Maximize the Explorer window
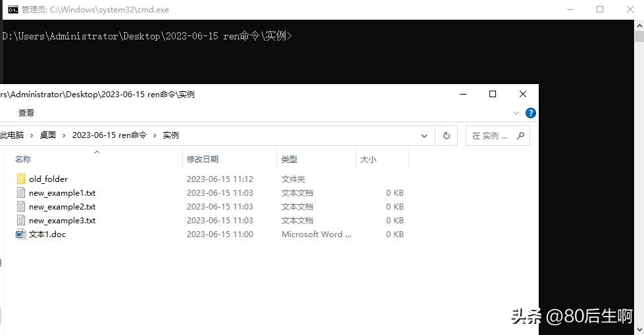Image resolution: width=644 pixels, height=335 pixels. pos(493,94)
